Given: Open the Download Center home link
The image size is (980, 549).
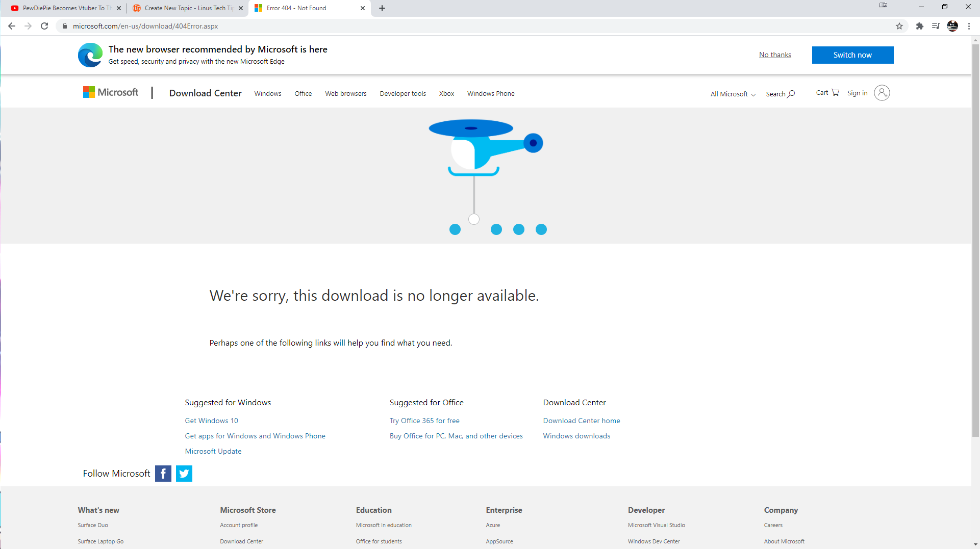Looking at the screenshot, I should [x=582, y=421].
